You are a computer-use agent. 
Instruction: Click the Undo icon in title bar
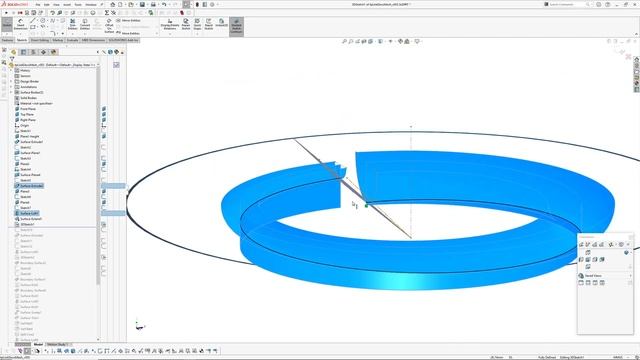(x=164, y=4)
